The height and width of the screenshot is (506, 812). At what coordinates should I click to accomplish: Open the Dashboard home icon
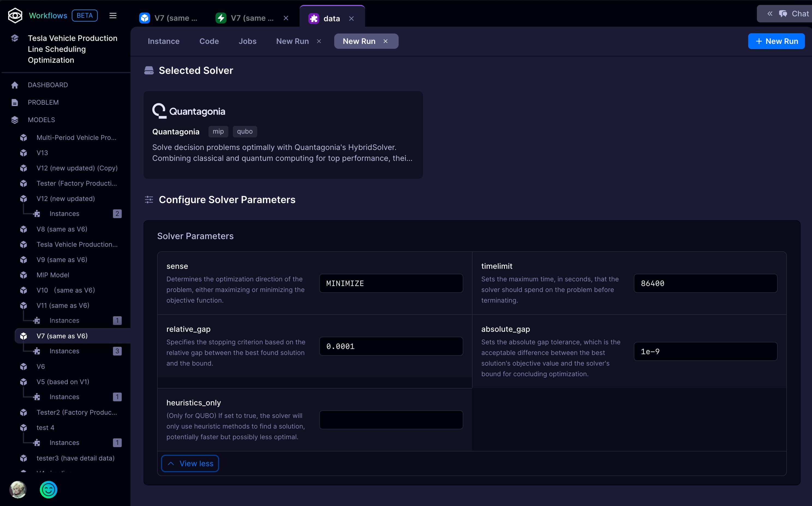[15, 85]
